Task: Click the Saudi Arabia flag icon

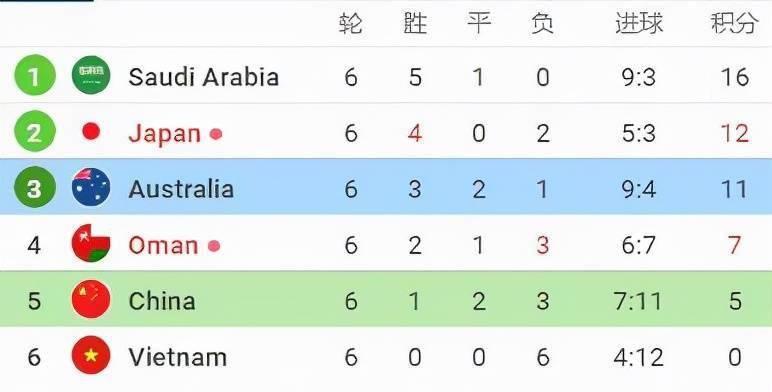Action: [x=91, y=75]
